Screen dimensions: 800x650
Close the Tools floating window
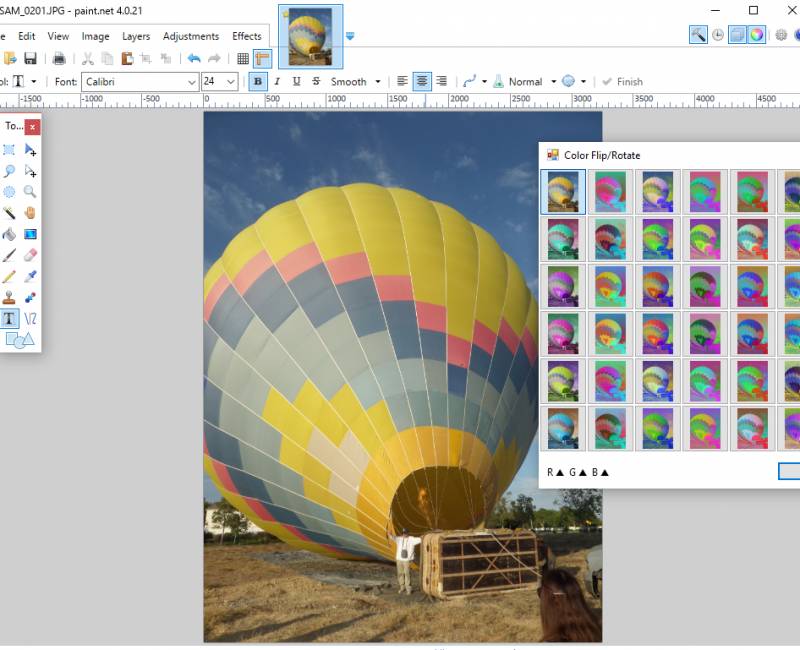click(x=32, y=127)
